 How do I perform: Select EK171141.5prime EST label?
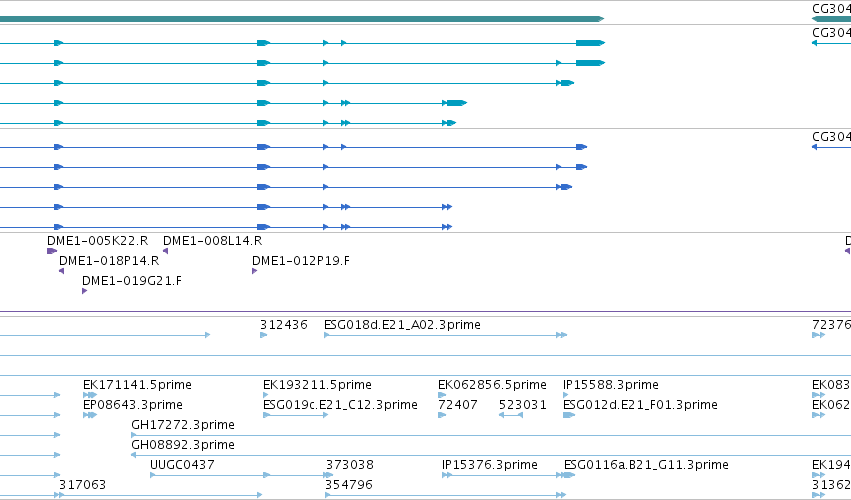(137, 385)
